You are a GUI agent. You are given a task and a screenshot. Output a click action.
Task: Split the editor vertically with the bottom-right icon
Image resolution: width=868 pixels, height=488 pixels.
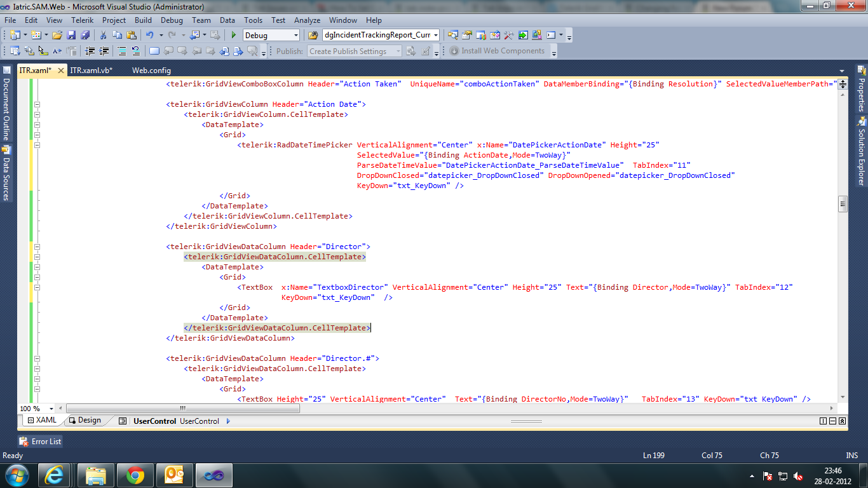click(x=824, y=421)
